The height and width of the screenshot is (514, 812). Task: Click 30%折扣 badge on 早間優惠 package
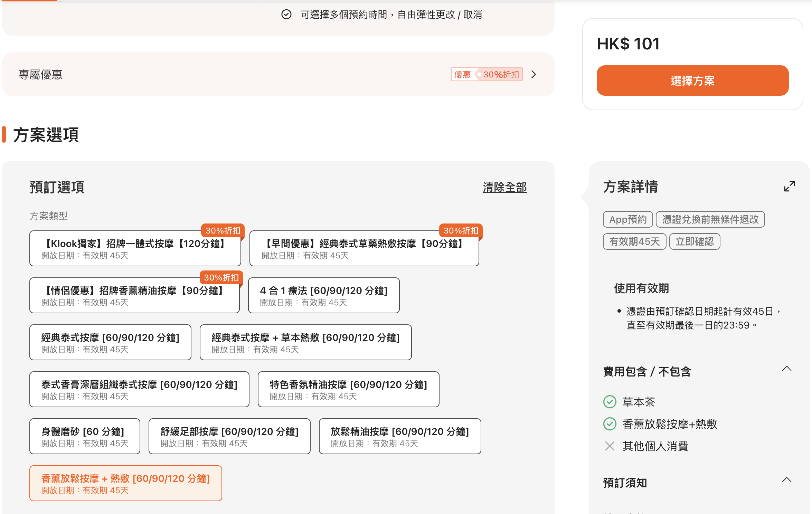[x=461, y=231]
